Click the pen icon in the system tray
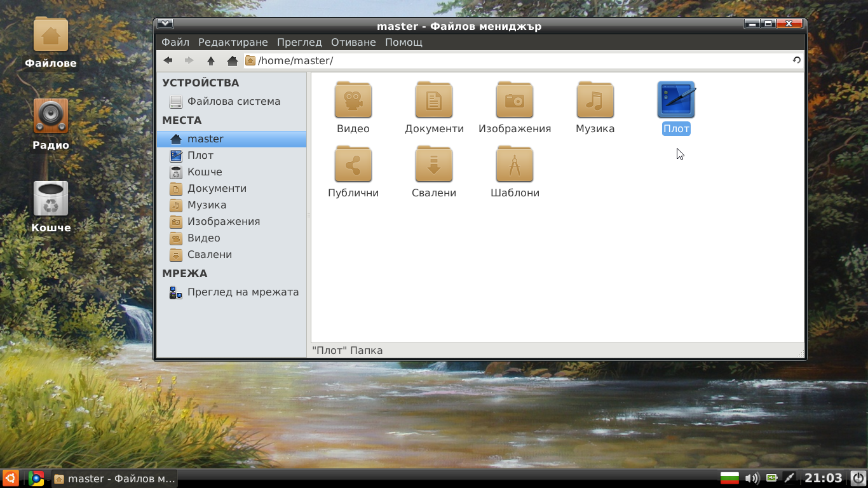Screen dimensions: 868x488 [790, 478]
